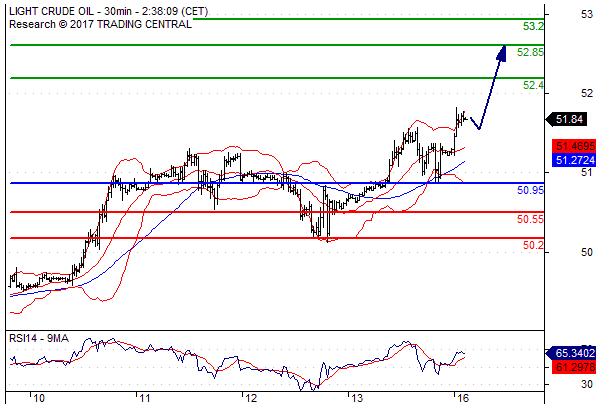This screenshot has height=418, width=611.
Task: Click the RSI axis label 30
Action: pyautogui.click(x=587, y=384)
